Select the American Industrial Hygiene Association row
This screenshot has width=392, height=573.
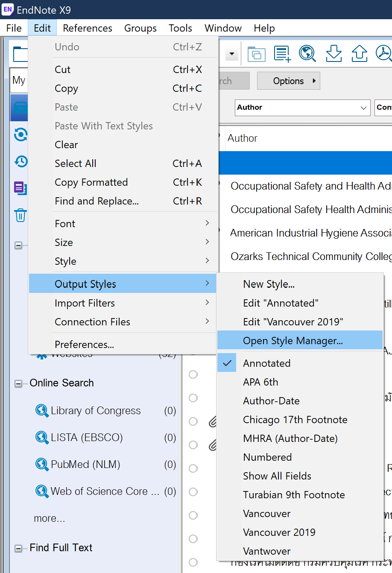[305, 233]
